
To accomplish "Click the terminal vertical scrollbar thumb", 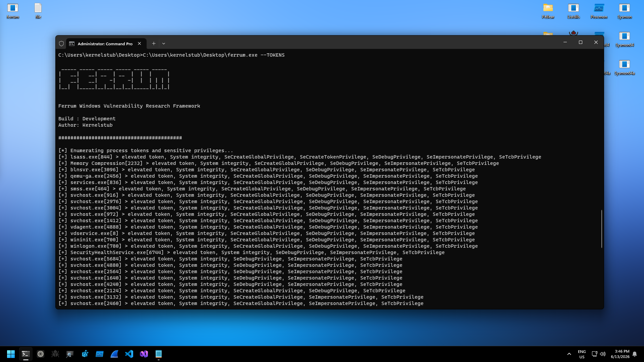I will pyautogui.click(x=602, y=229).
